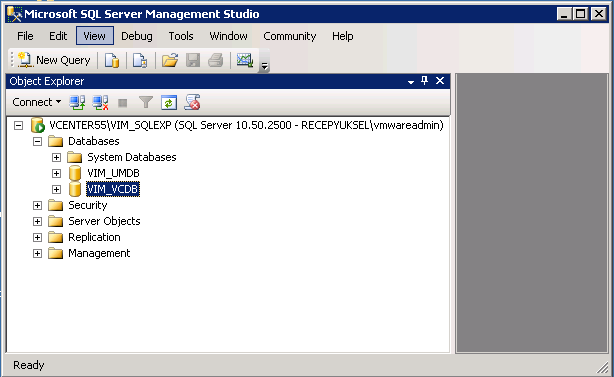Click the Disconnect server icon
This screenshot has width=614, height=377.
100,103
